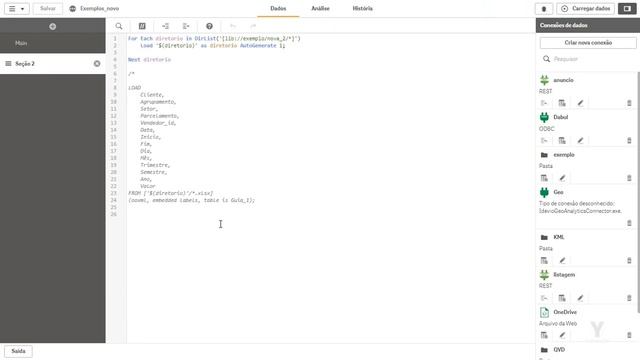Click the 'LOAD' line in the script
Viewport: 640px width, 360px height.
[x=134, y=88]
